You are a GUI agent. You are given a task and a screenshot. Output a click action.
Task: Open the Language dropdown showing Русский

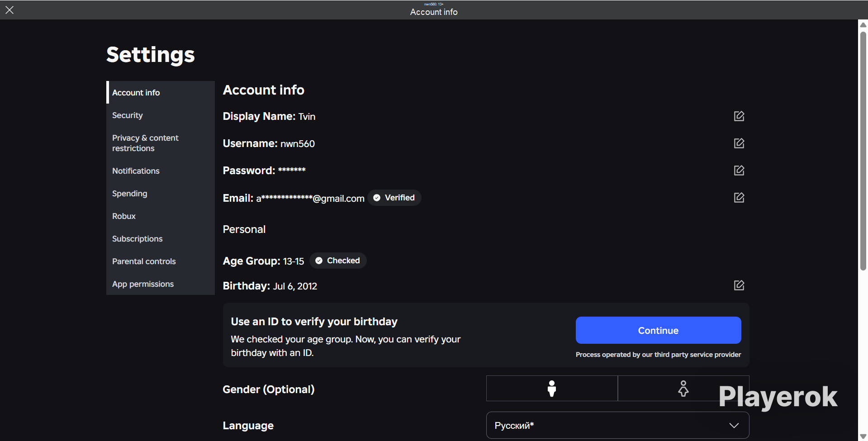(x=617, y=425)
